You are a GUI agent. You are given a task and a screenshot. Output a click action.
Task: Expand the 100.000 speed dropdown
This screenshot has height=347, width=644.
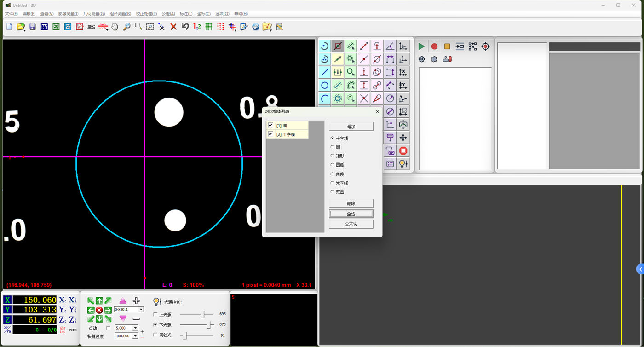pyautogui.click(x=135, y=336)
